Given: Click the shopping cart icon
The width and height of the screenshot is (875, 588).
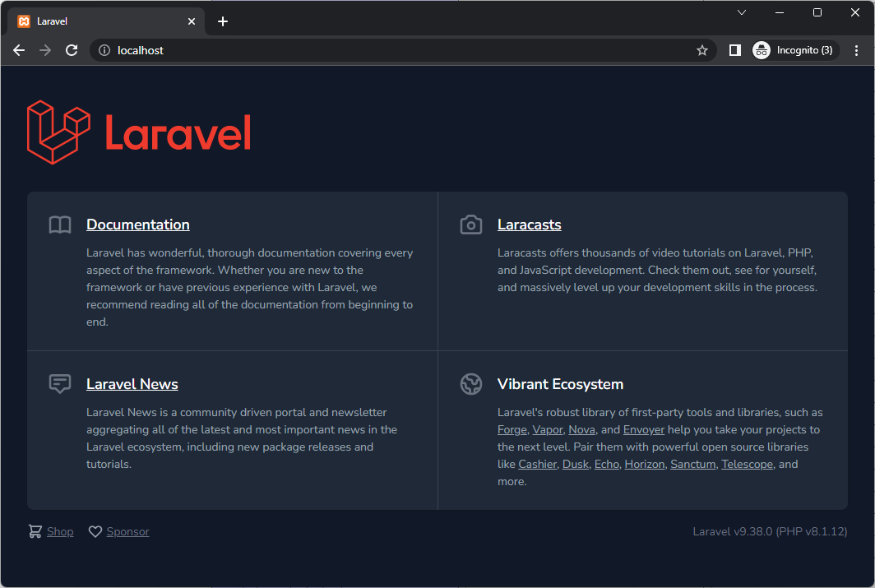Looking at the screenshot, I should (x=35, y=531).
